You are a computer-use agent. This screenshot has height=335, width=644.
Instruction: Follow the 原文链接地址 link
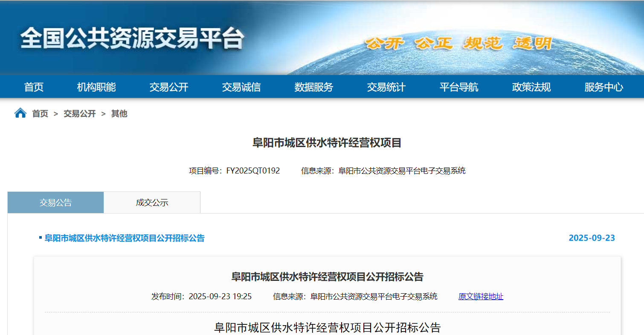pyautogui.click(x=481, y=297)
